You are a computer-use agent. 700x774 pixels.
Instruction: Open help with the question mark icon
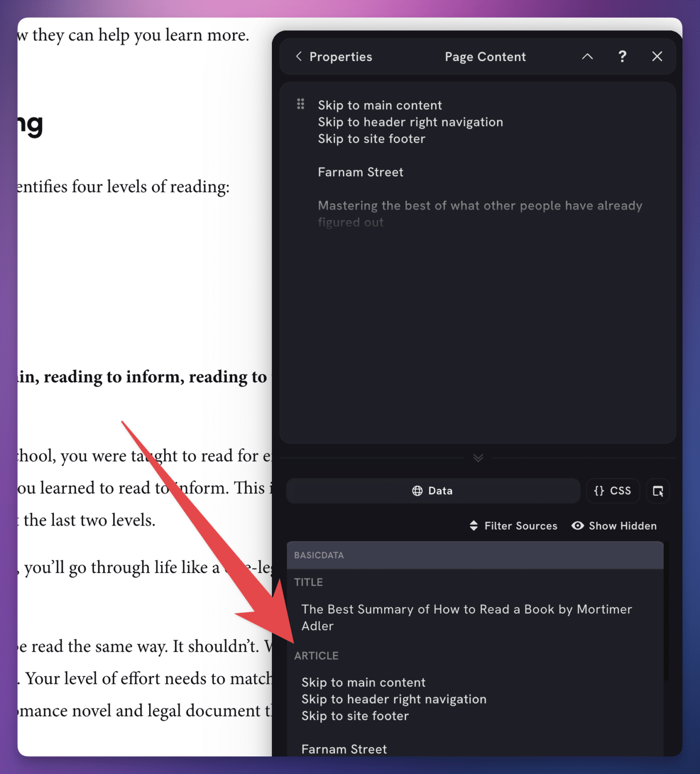pos(622,56)
